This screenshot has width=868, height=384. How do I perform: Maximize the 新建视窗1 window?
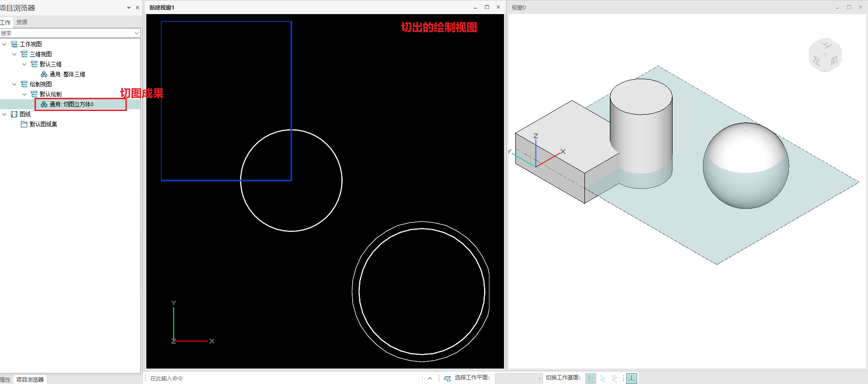[x=487, y=7]
